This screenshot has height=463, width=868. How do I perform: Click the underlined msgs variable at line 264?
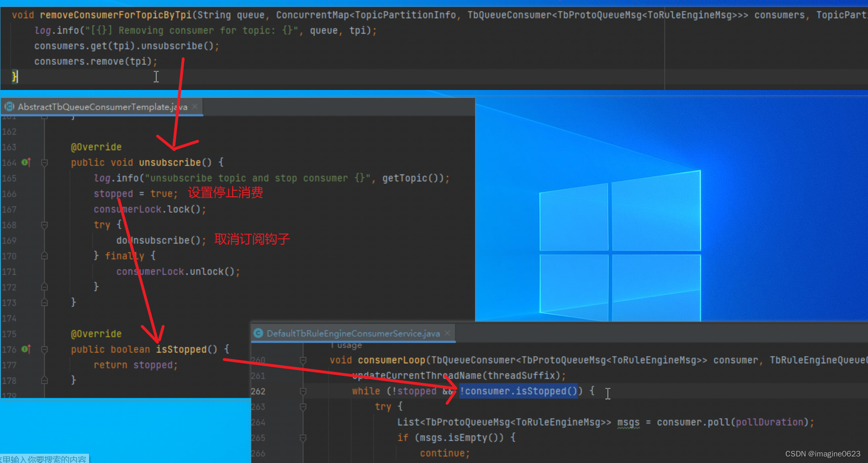point(628,422)
